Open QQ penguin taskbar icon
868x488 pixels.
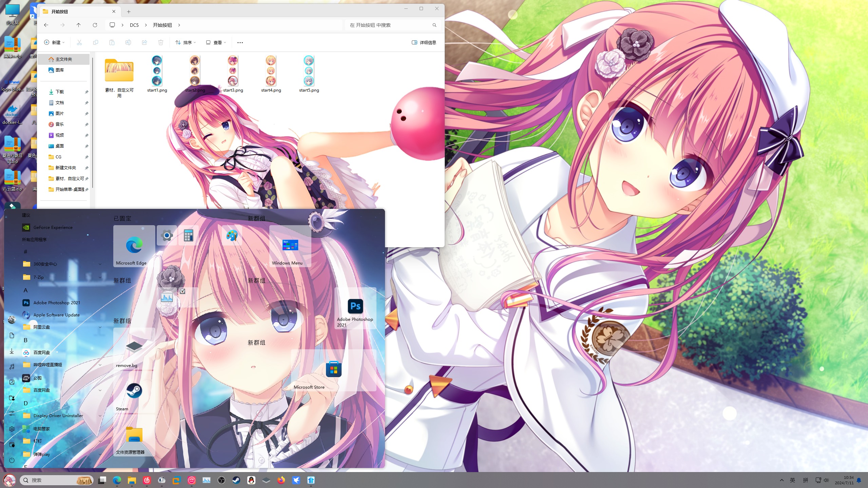click(x=251, y=480)
